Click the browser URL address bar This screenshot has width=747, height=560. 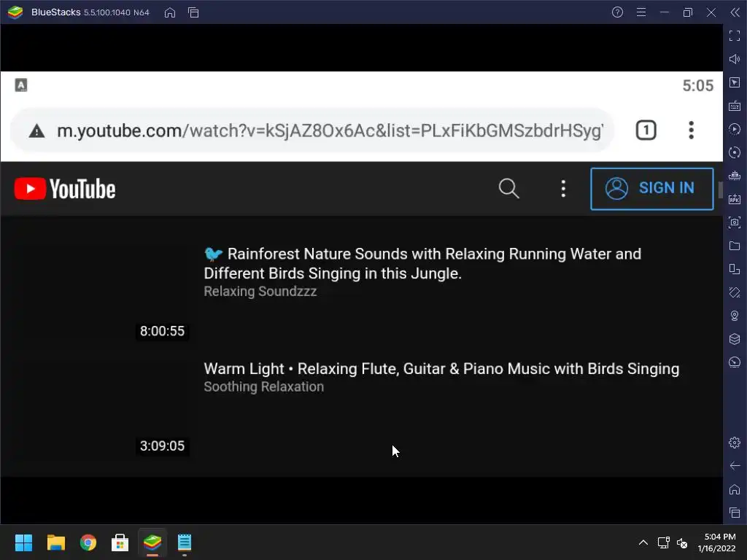[312, 131]
